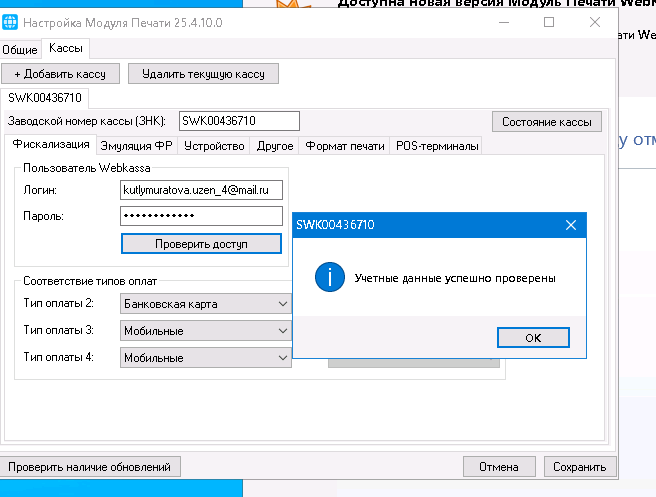The height and width of the screenshot is (497, 656).
Task: Minimize the Настройка Модуля Печати window
Action: 504,22
